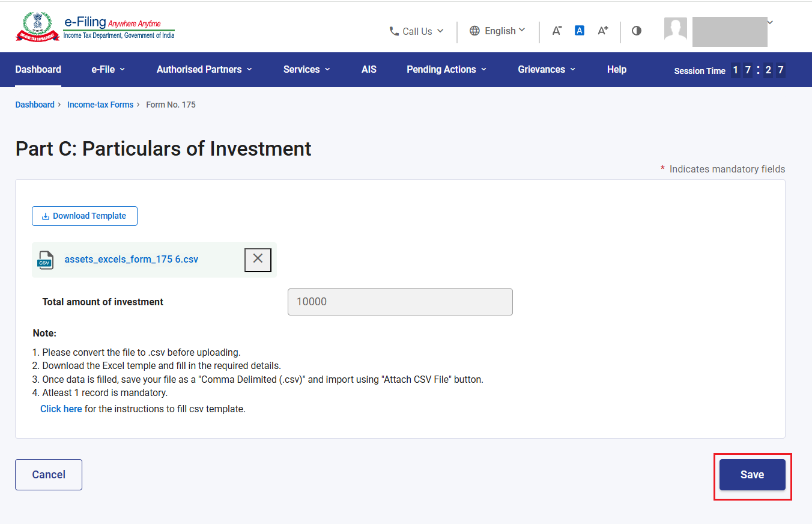Click the e-Filing Income Tax Department logo
The width and height of the screenshot is (812, 524).
[x=95, y=26]
